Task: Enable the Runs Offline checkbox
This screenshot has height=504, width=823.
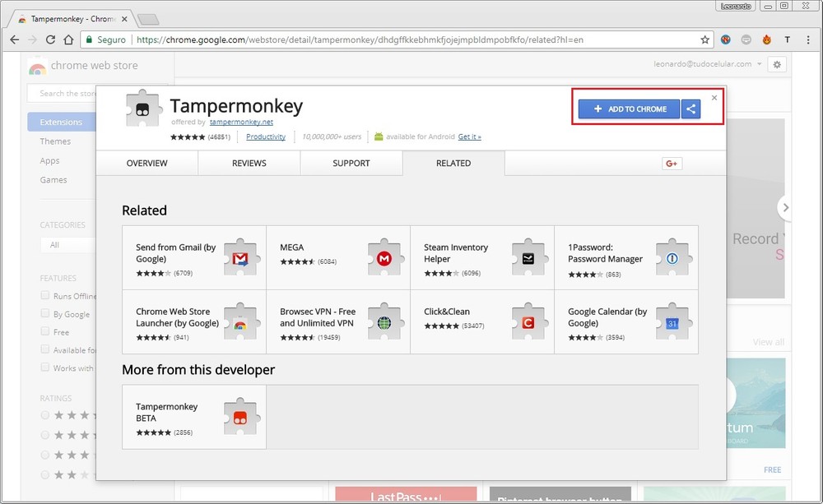Action: (x=45, y=296)
